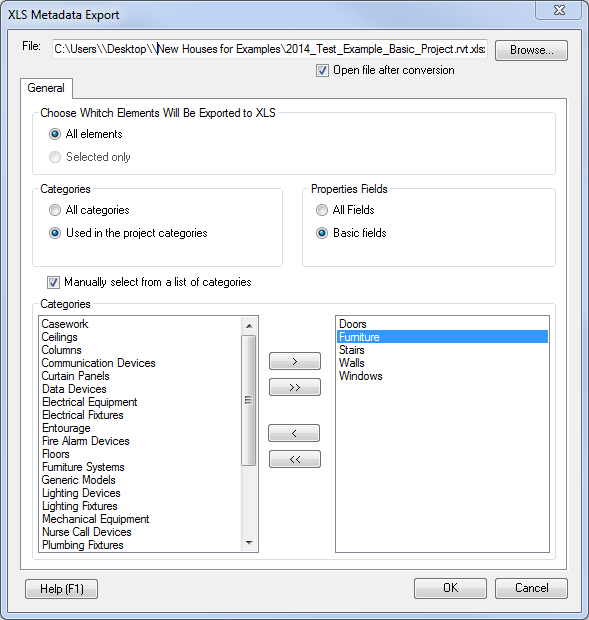
Task: Move all categories right with >> button
Action: click(x=294, y=387)
